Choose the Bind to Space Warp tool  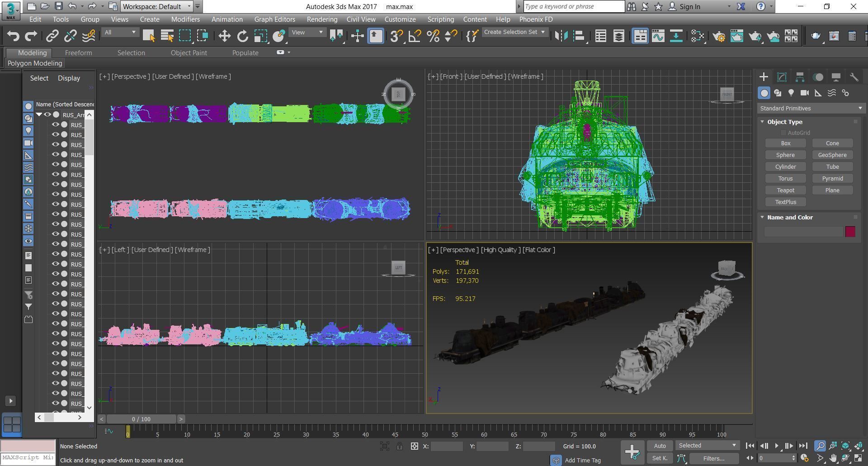pos(89,36)
